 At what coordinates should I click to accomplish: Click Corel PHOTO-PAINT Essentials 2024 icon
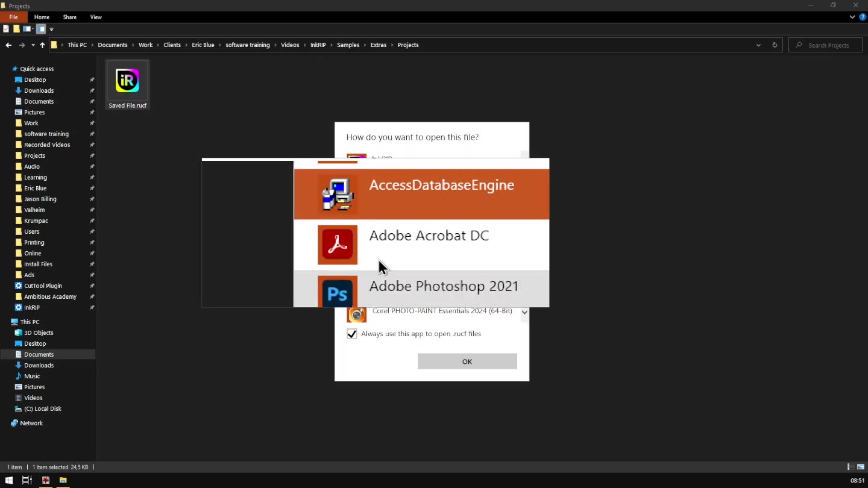[357, 314]
